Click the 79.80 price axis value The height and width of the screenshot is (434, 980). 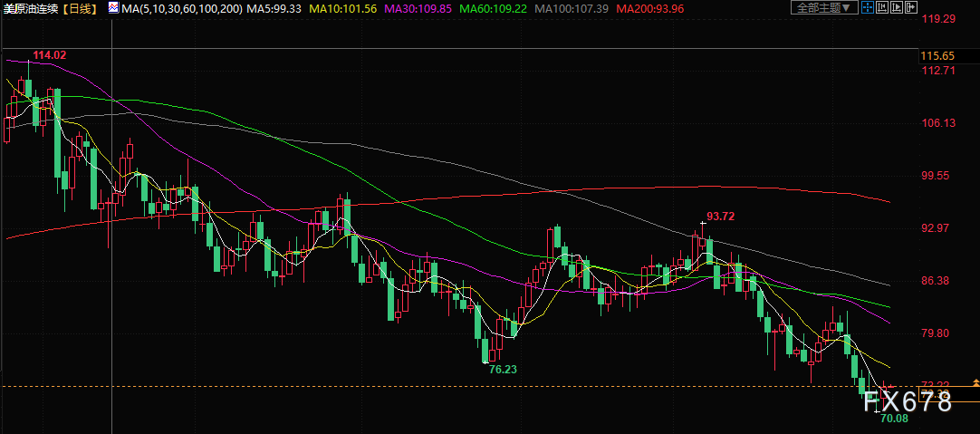[x=936, y=333]
